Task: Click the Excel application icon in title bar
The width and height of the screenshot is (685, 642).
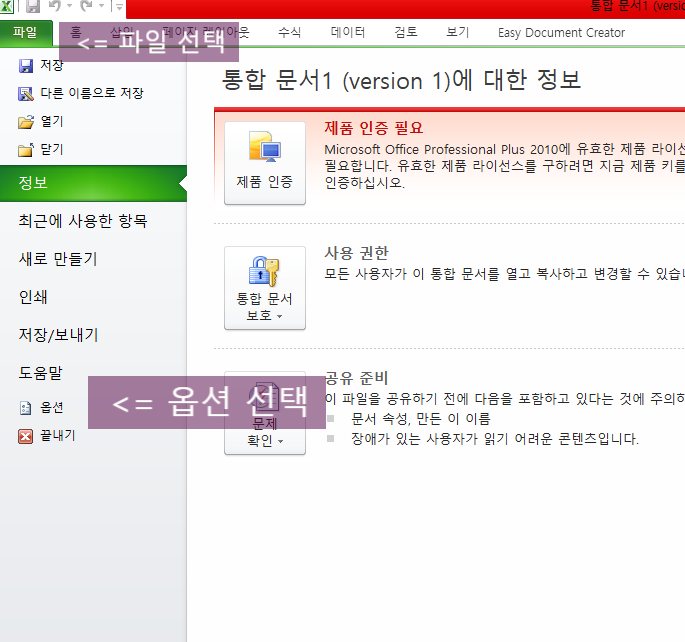Action: 6,6
